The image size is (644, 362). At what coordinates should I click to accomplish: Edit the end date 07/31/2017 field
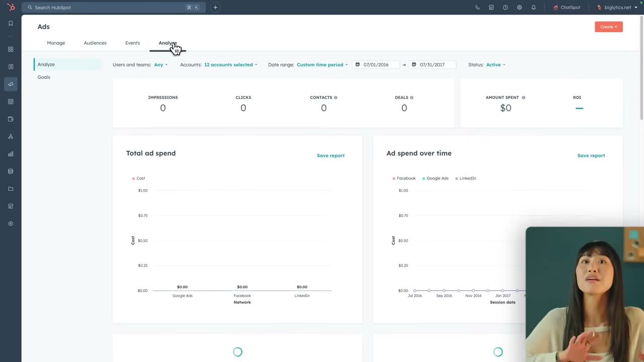coord(432,64)
